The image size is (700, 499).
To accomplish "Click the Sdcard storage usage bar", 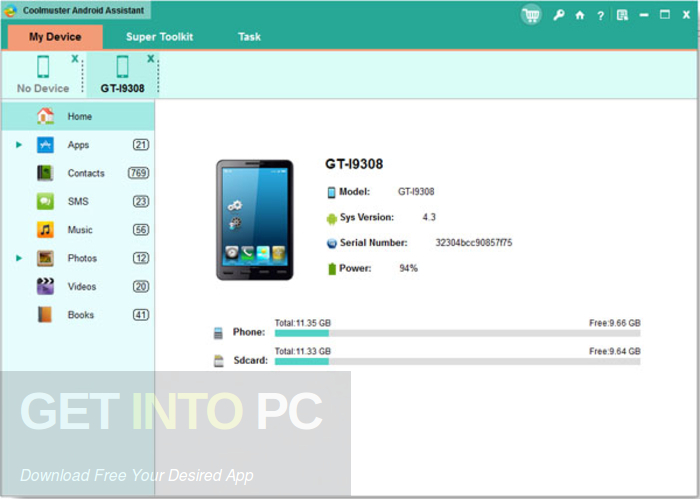I will point(458,362).
